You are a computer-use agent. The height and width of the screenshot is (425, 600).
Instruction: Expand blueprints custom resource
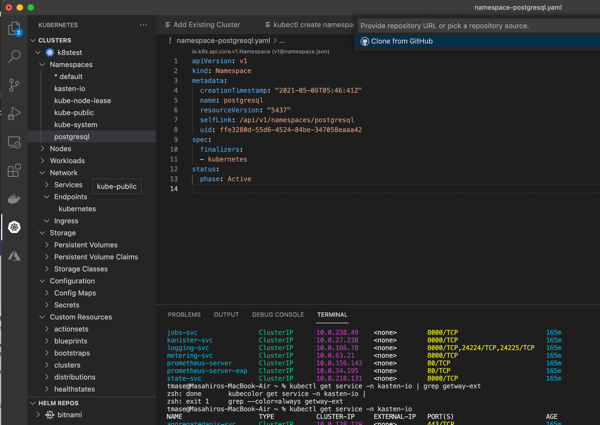47,341
